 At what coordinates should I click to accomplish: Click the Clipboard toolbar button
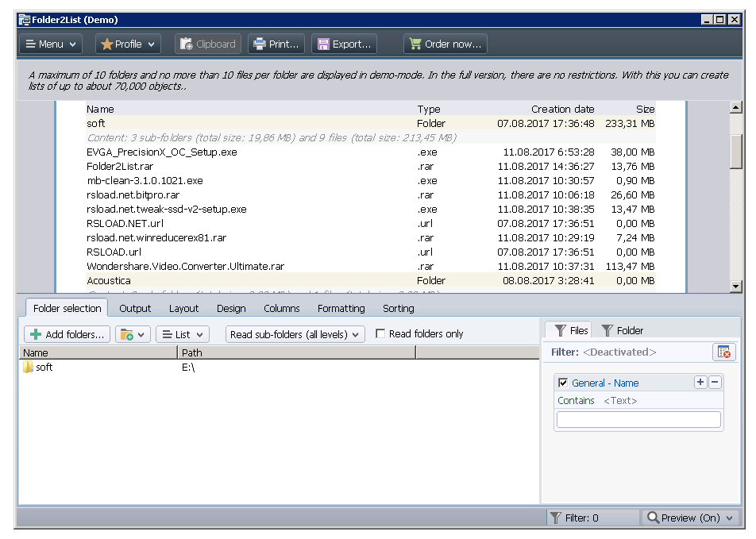(208, 44)
